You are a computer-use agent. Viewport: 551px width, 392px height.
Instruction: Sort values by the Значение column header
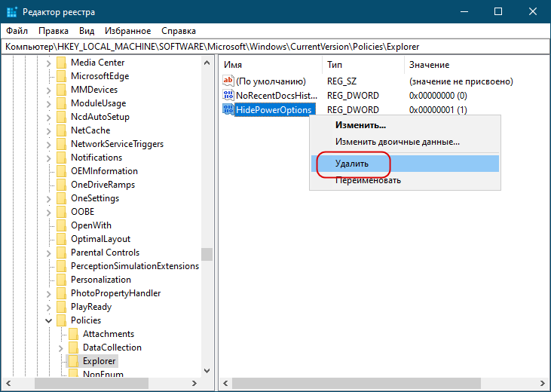click(x=476, y=65)
